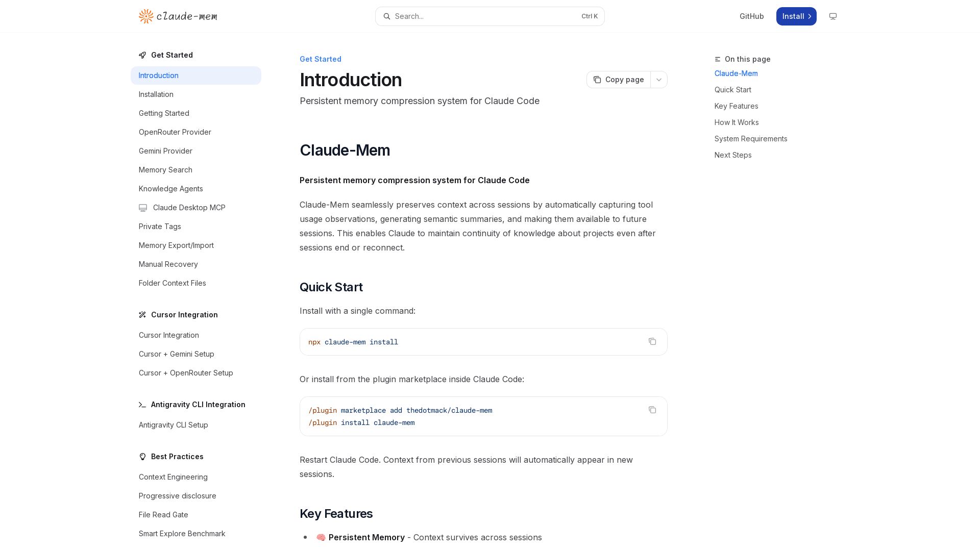
Task: Open the Installation sidebar page
Action: pos(196,94)
